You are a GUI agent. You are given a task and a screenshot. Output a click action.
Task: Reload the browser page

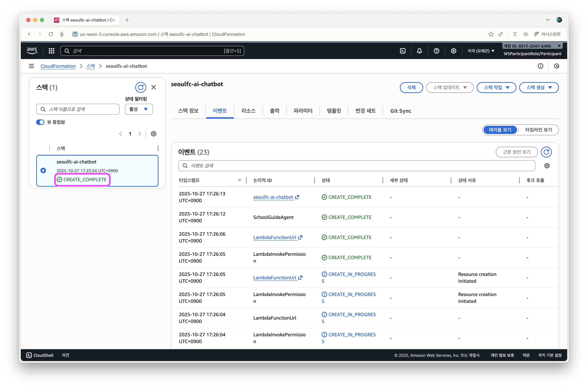(51, 34)
